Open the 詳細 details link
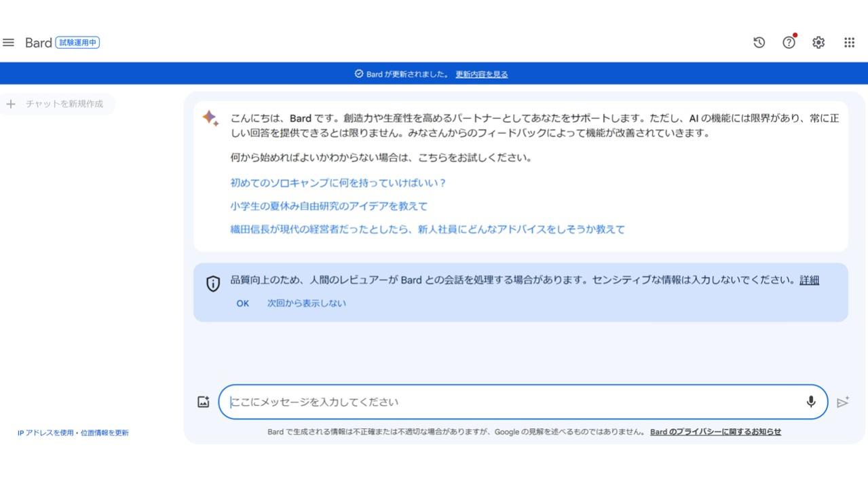 click(x=809, y=280)
